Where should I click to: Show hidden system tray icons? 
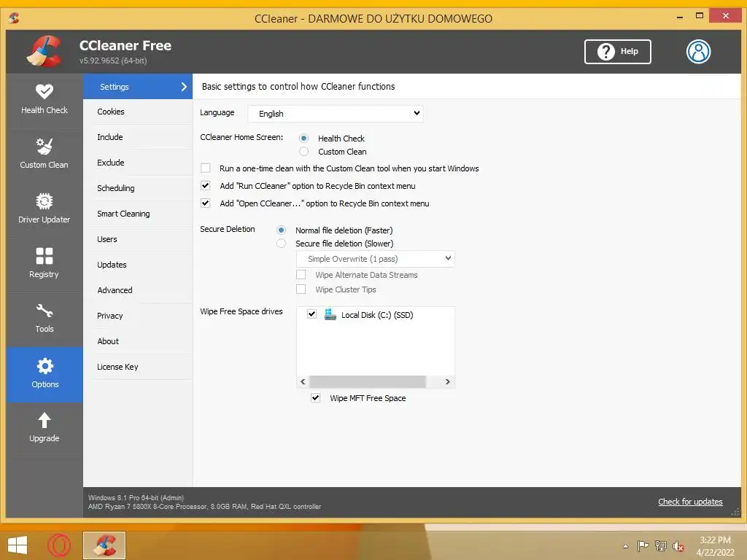click(x=625, y=546)
